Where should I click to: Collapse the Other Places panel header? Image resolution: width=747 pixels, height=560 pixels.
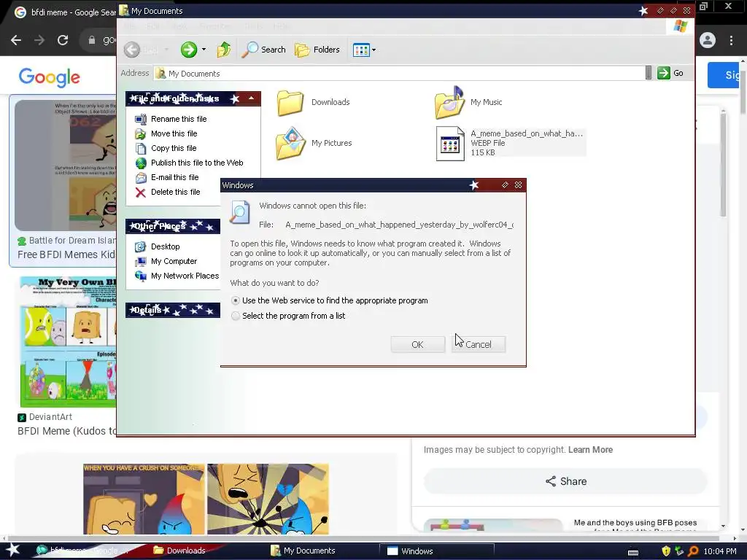(173, 226)
